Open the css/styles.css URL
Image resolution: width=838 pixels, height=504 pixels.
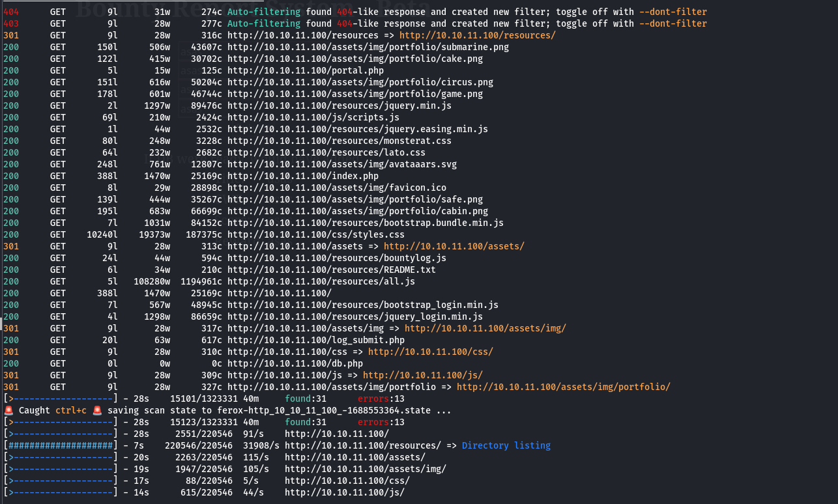click(x=316, y=234)
